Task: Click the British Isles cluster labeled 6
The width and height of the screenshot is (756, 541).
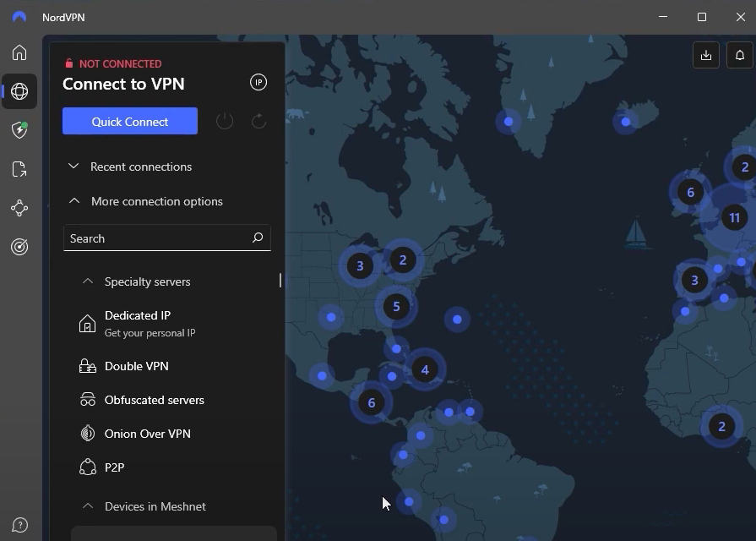Action: tap(690, 192)
